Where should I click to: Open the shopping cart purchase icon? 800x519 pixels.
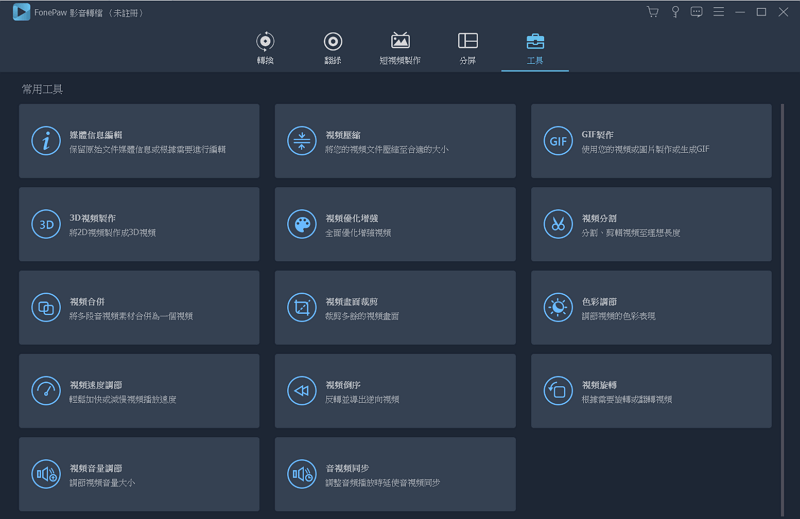point(653,12)
